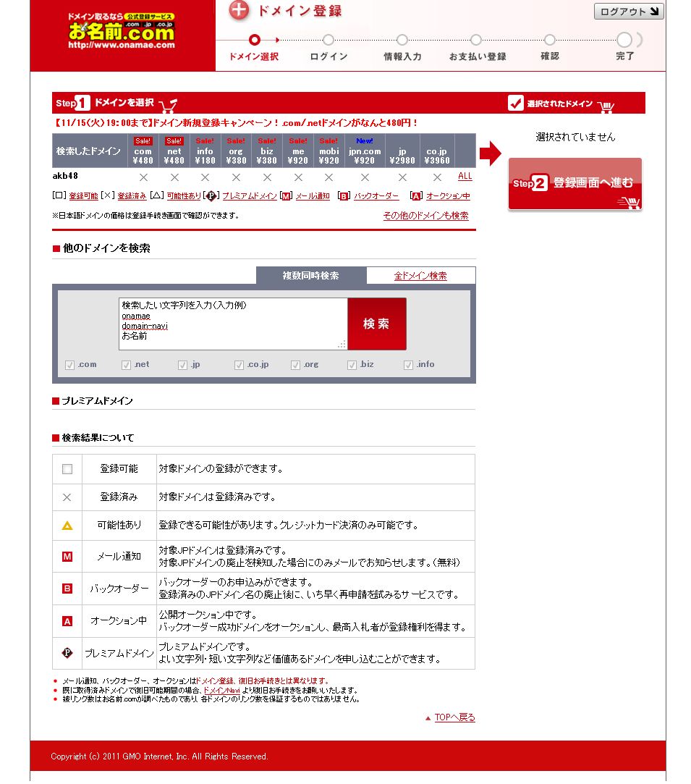Screen dimensions: 691x784
Task: Click the ログイン step circle
Action: [328, 40]
